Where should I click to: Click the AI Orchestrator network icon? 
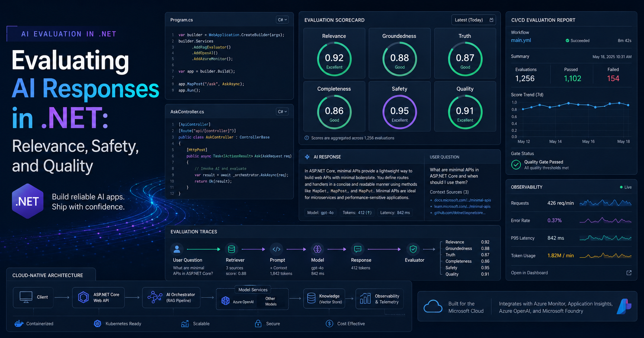155,297
